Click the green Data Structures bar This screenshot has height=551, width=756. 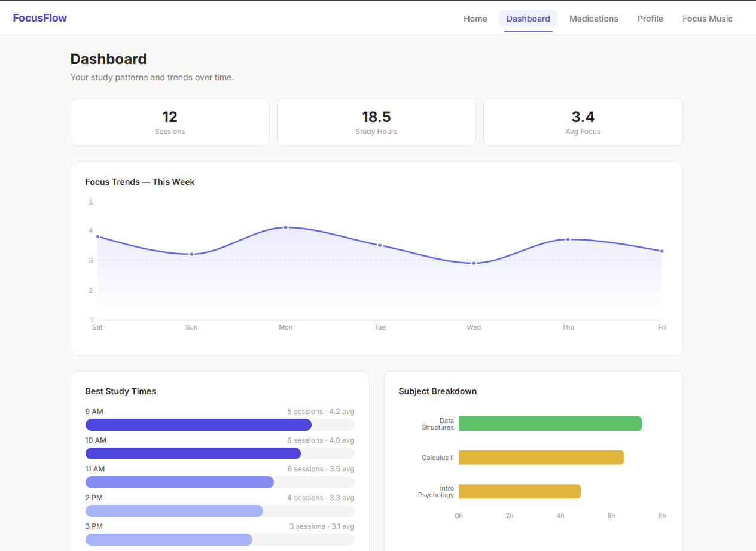point(550,424)
